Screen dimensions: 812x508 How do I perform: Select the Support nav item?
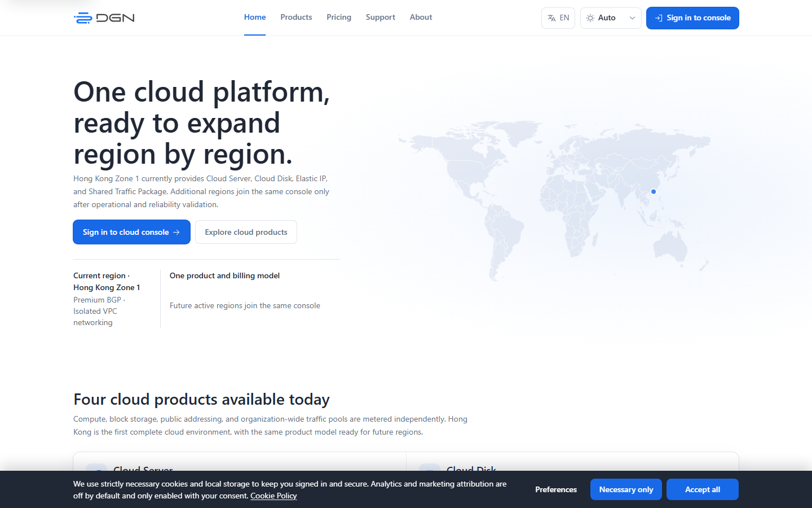381,17
